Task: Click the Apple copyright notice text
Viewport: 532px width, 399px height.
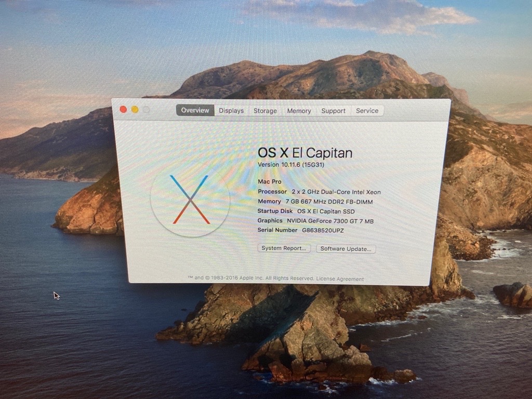Action: coord(251,278)
